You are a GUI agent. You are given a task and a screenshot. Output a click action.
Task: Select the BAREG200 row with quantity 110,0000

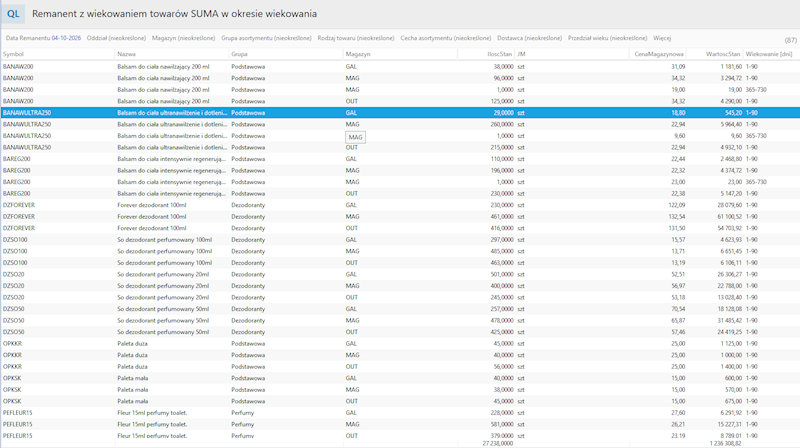[x=400, y=159]
